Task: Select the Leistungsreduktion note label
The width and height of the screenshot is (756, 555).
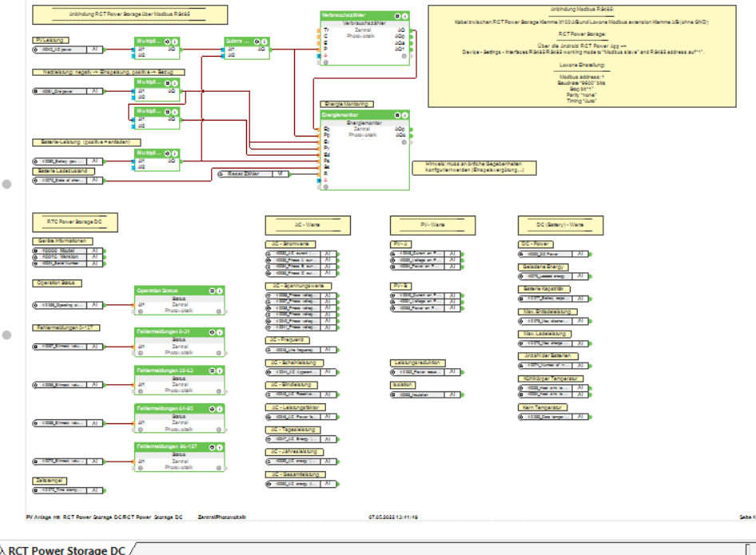Action: (417, 363)
